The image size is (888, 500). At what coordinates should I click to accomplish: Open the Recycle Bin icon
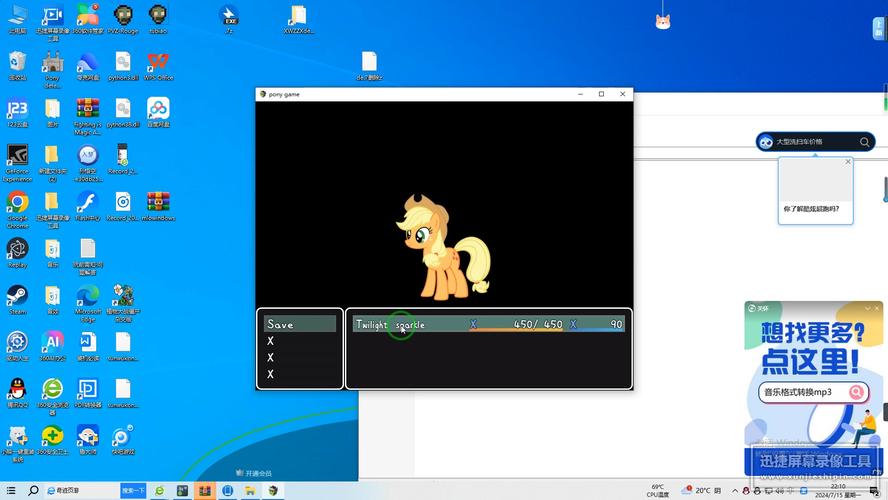click(x=18, y=66)
